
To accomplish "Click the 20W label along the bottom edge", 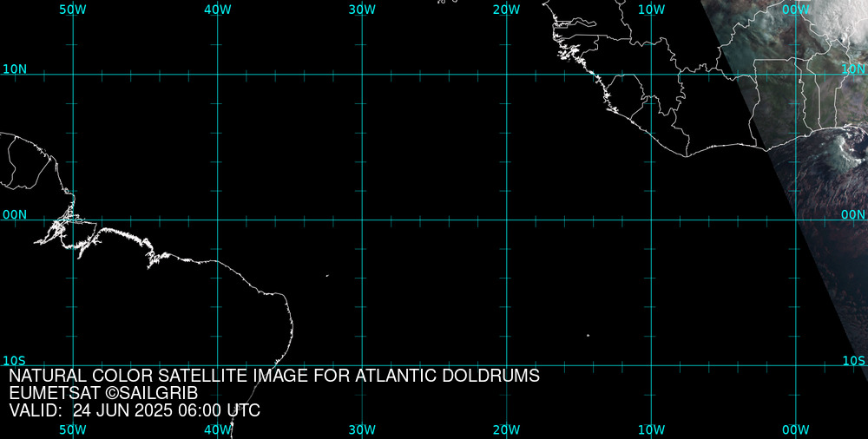I will (507, 429).
